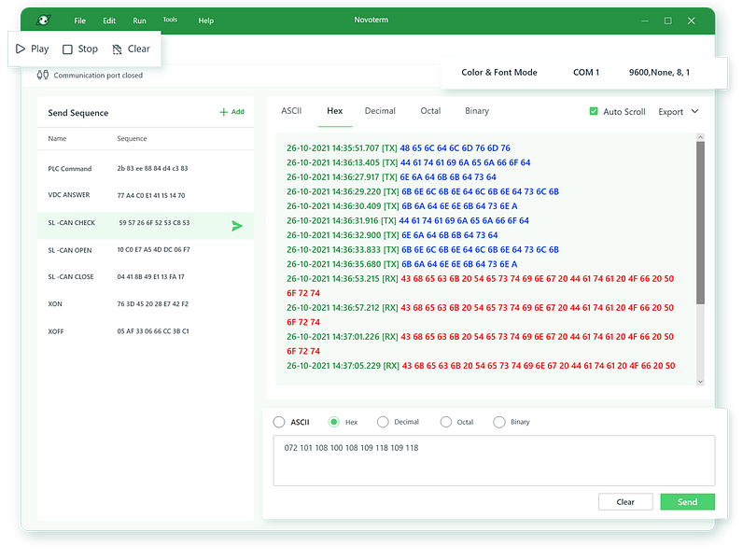Screen dimensions: 743x560
Task: Switch to the ASCII output tab
Action: coord(291,111)
